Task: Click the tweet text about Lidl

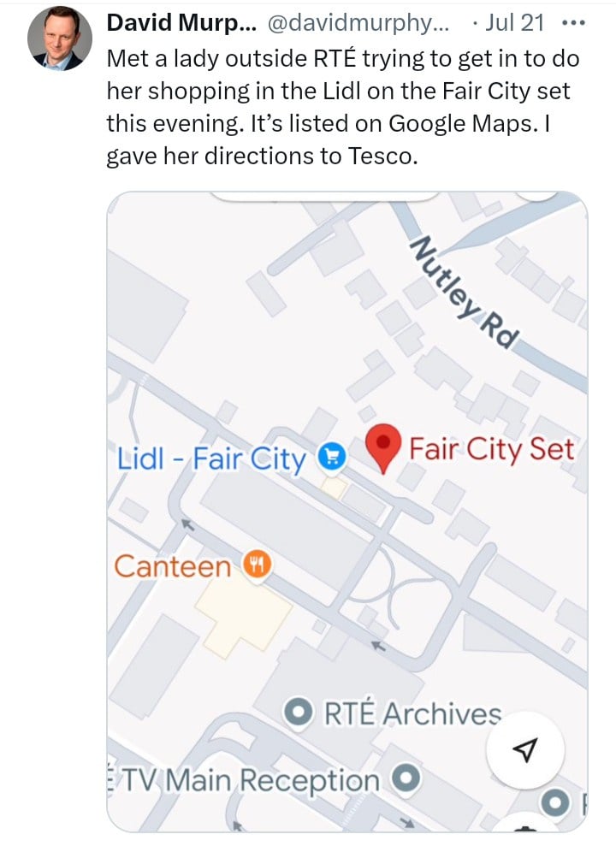Action: pyautogui.click(x=342, y=108)
